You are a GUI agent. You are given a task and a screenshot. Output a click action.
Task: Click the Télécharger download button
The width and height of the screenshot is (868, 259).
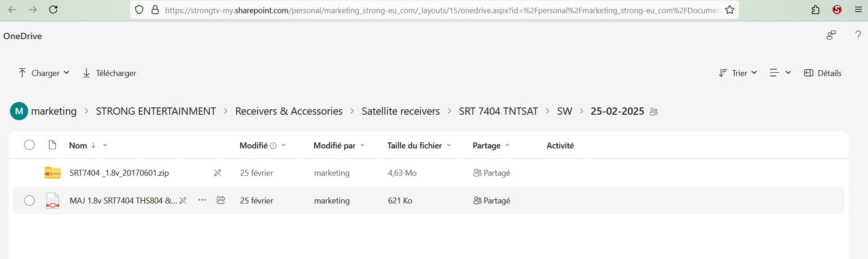tap(109, 73)
